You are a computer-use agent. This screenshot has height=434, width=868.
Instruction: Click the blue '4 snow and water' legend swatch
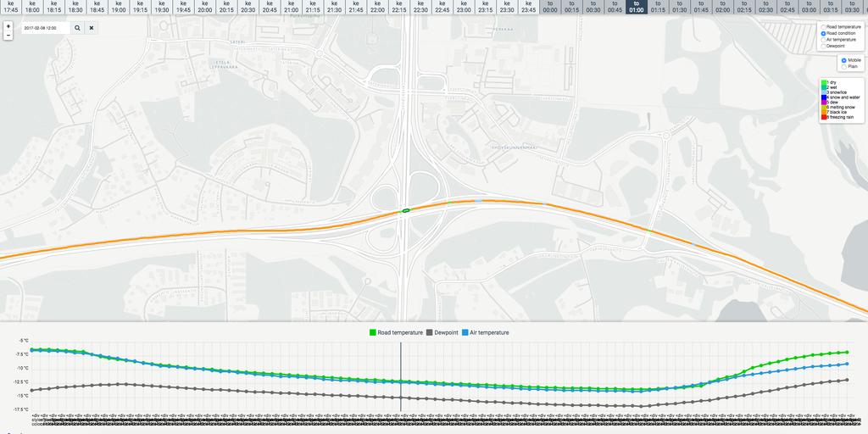824,97
